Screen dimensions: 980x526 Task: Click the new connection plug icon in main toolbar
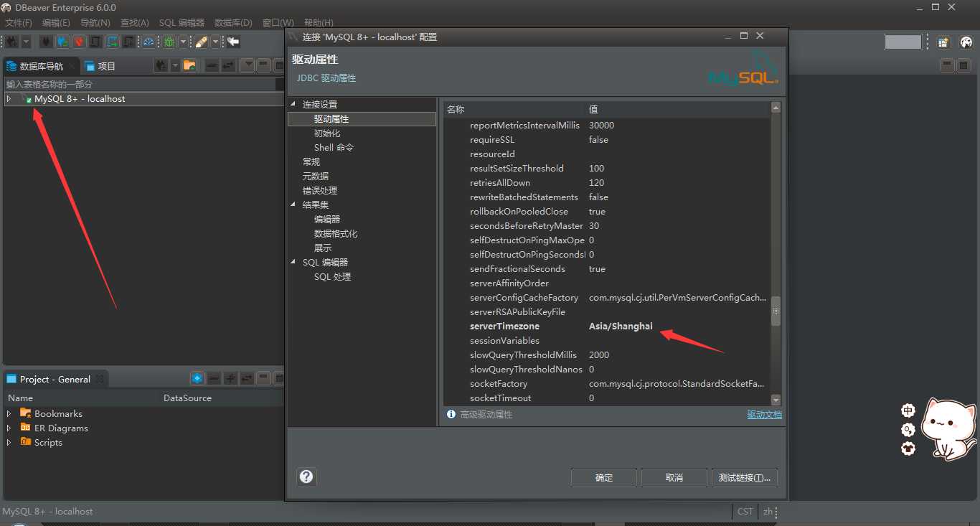pos(11,42)
